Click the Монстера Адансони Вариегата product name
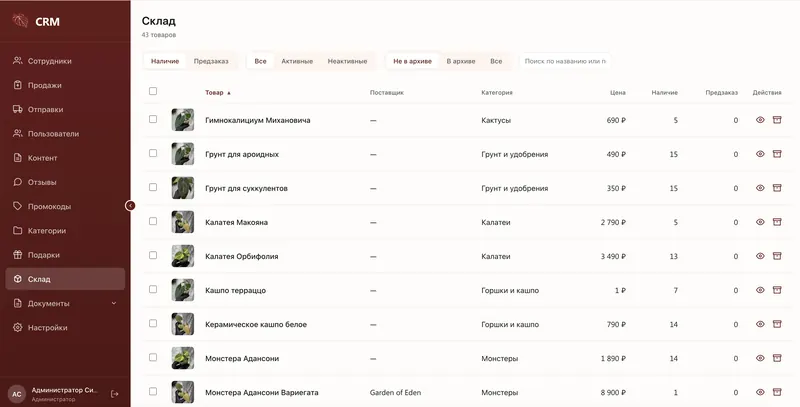This screenshot has width=800, height=407. click(x=262, y=392)
